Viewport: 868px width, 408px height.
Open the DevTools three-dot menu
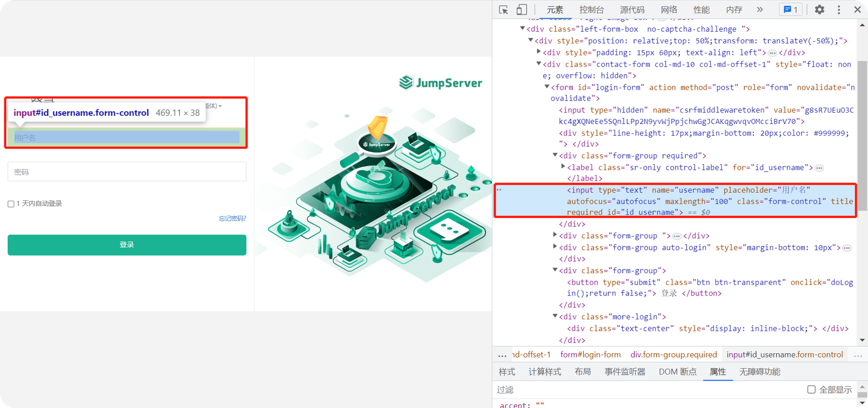pos(838,10)
